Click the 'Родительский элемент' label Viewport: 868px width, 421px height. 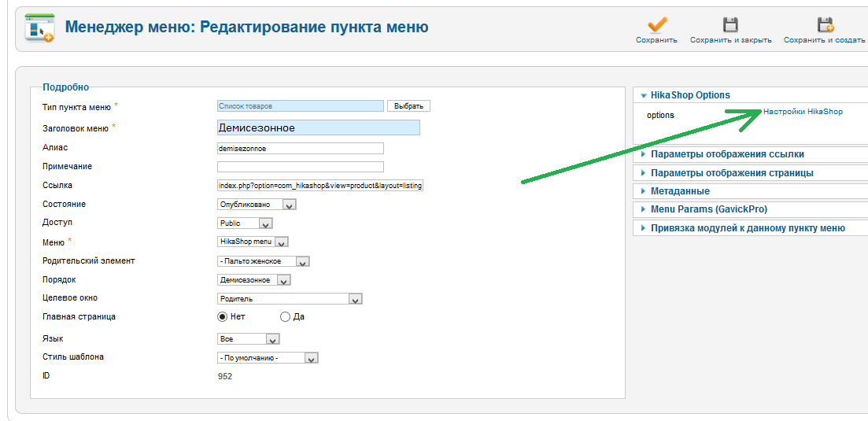click(89, 260)
